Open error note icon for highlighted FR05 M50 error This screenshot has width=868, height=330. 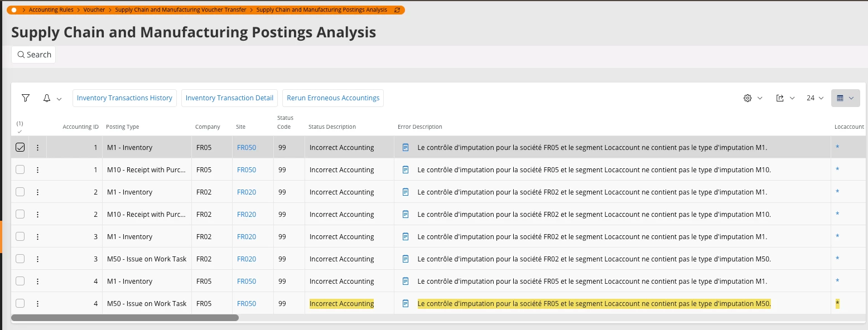(406, 304)
